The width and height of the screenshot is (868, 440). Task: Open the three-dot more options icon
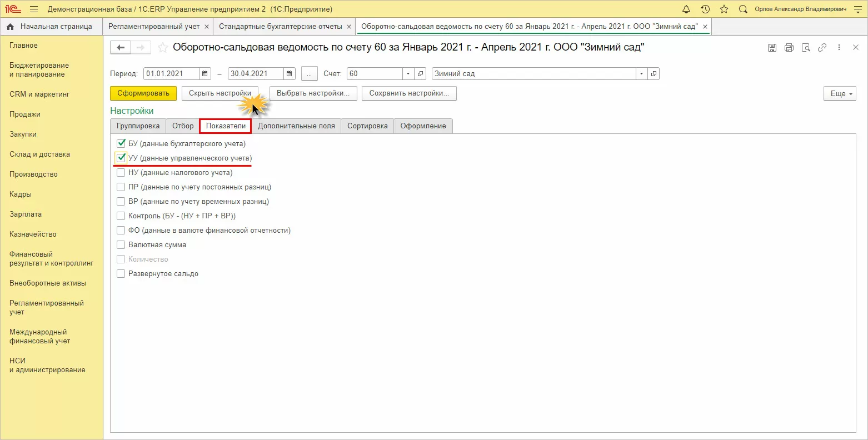839,48
